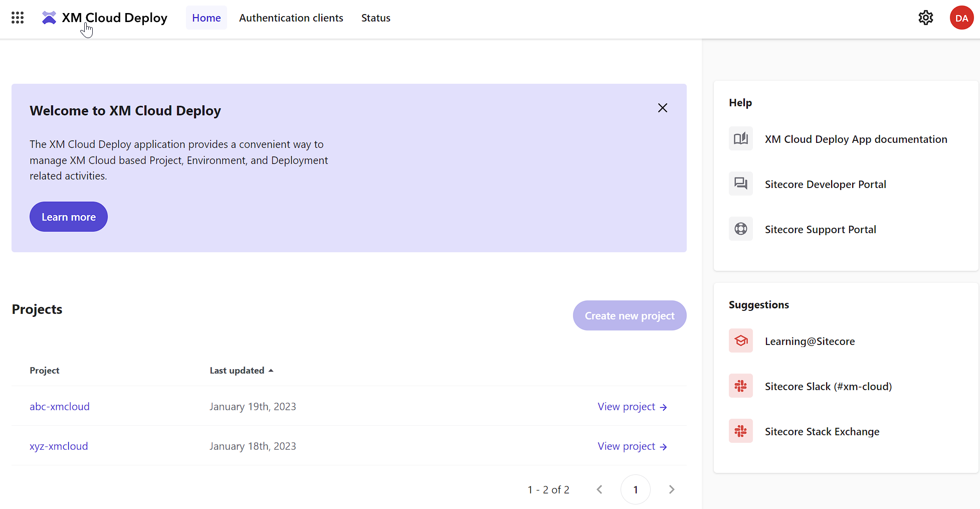Switch to the Status tab
Image resolution: width=980 pixels, height=509 pixels.
(x=375, y=18)
